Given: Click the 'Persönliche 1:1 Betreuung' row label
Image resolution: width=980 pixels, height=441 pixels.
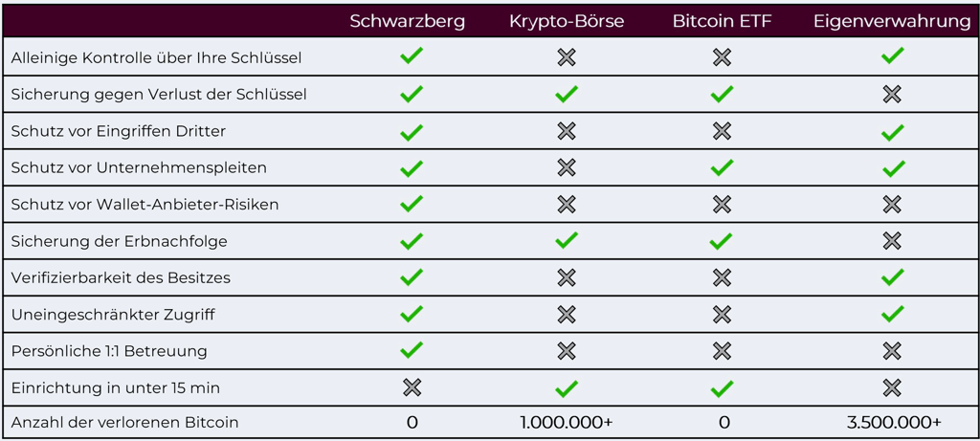Looking at the screenshot, I should (109, 351).
